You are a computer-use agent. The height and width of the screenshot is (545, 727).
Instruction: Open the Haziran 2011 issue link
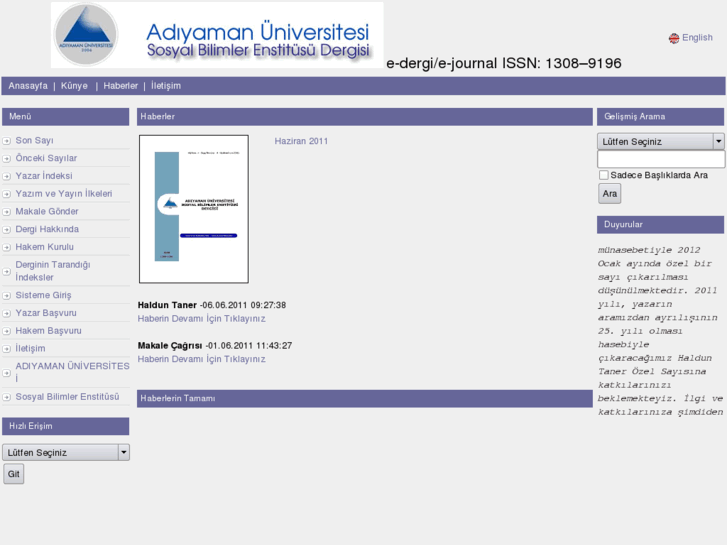(301, 141)
